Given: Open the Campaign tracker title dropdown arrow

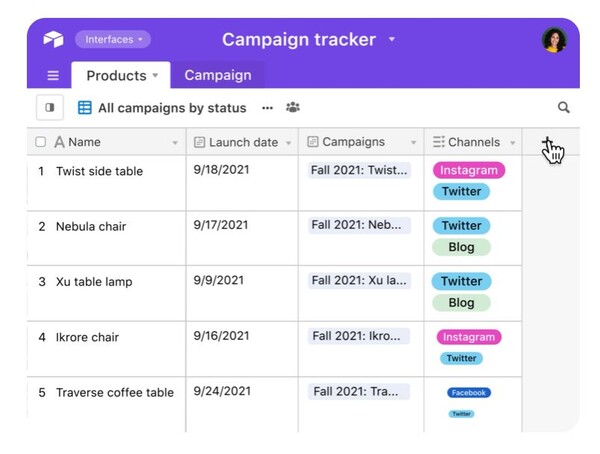Looking at the screenshot, I should 392,40.
